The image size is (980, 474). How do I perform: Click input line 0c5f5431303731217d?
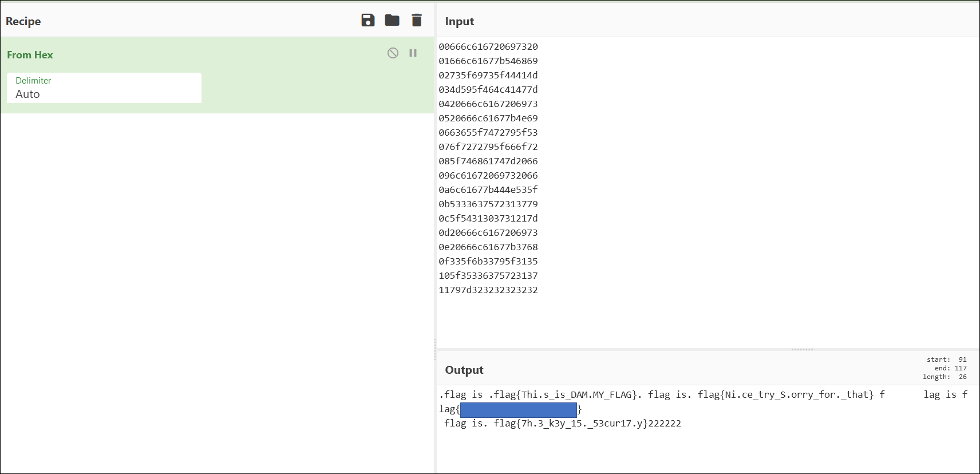(x=488, y=218)
